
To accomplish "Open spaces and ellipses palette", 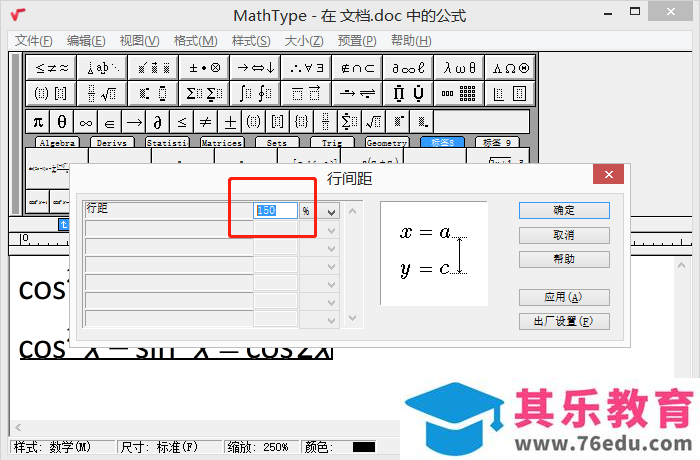I will [x=103, y=68].
